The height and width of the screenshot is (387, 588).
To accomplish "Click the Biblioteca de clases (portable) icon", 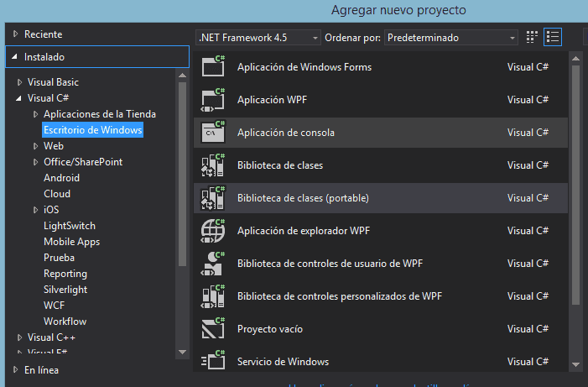I will (x=213, y=198).
